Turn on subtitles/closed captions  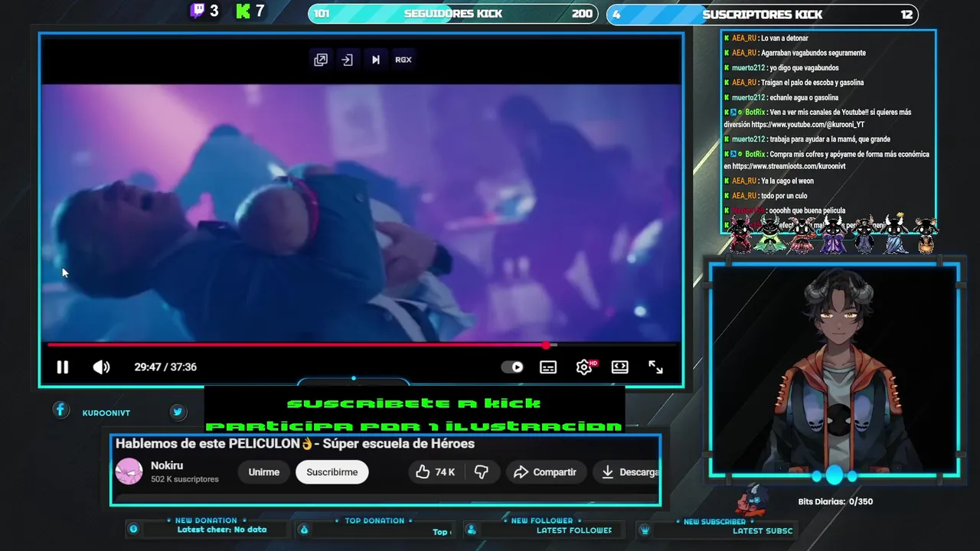(x=548, y=367)
